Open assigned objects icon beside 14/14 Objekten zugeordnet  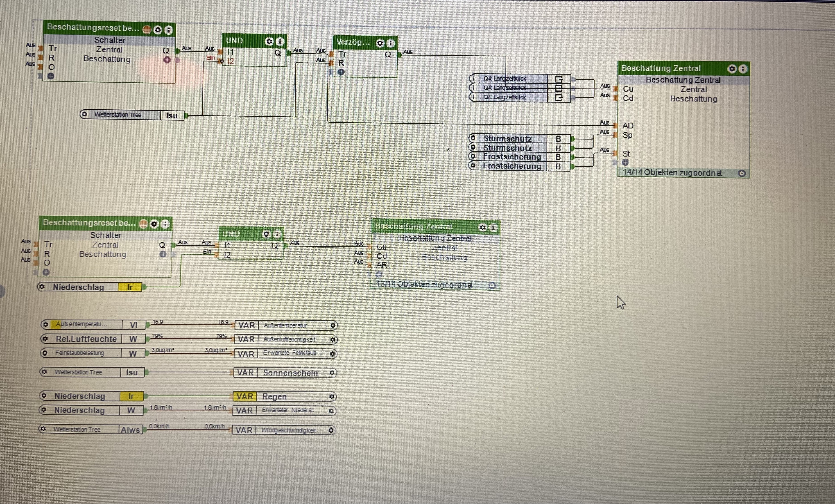pyautogui.click(x=742, y=173)
